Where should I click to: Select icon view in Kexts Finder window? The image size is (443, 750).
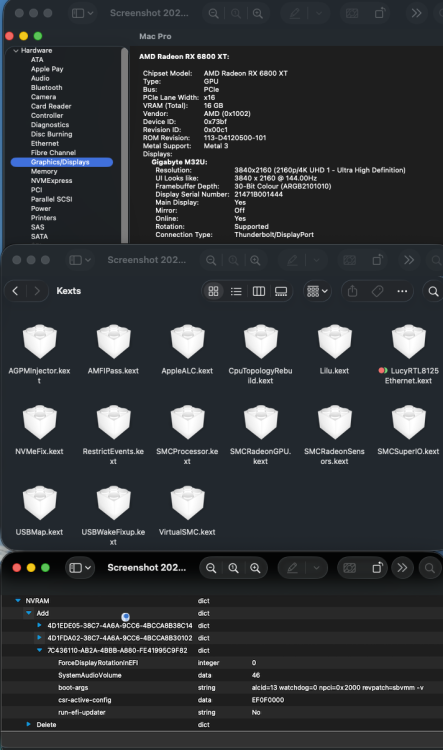pyautogui.click(x=213, y=291)
